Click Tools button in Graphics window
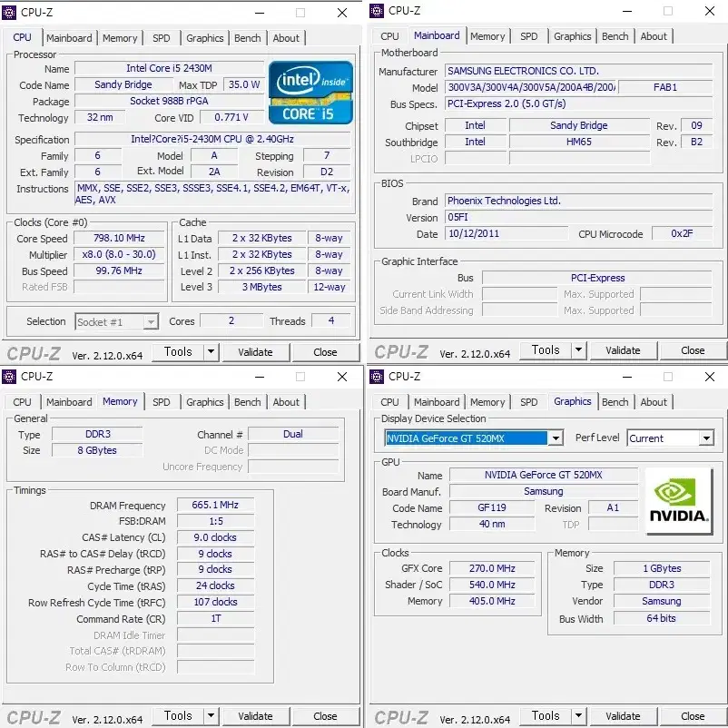 tap(546, 716)
